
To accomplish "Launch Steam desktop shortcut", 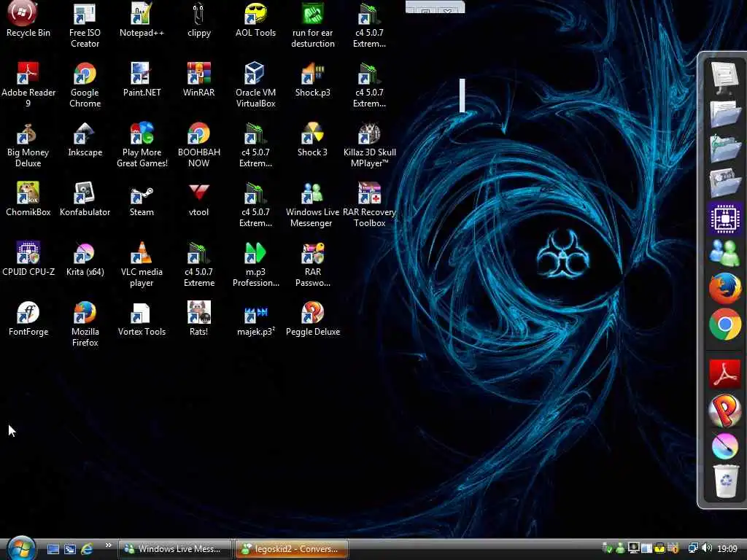I will (142, 198).
